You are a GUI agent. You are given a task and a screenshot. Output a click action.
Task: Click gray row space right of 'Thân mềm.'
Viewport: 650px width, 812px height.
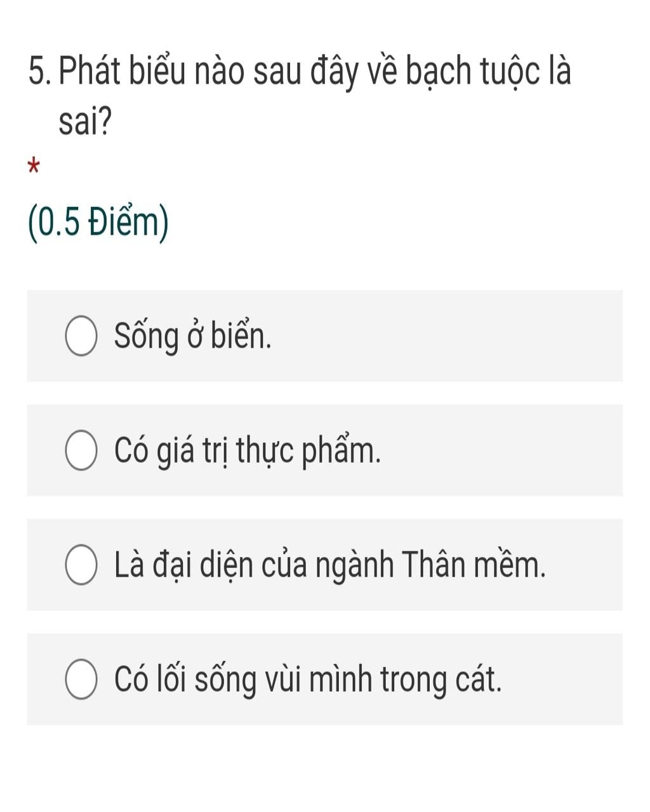pyautogui.click(x=584, y=565)
